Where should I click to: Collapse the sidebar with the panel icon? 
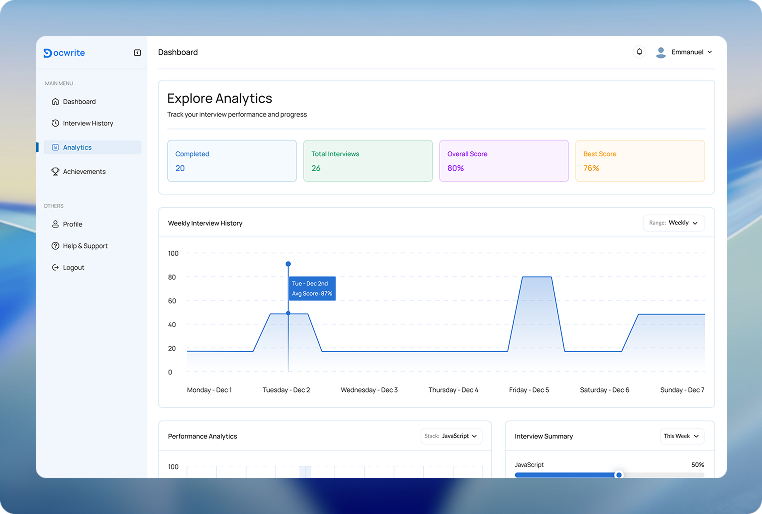click(138, 52)
